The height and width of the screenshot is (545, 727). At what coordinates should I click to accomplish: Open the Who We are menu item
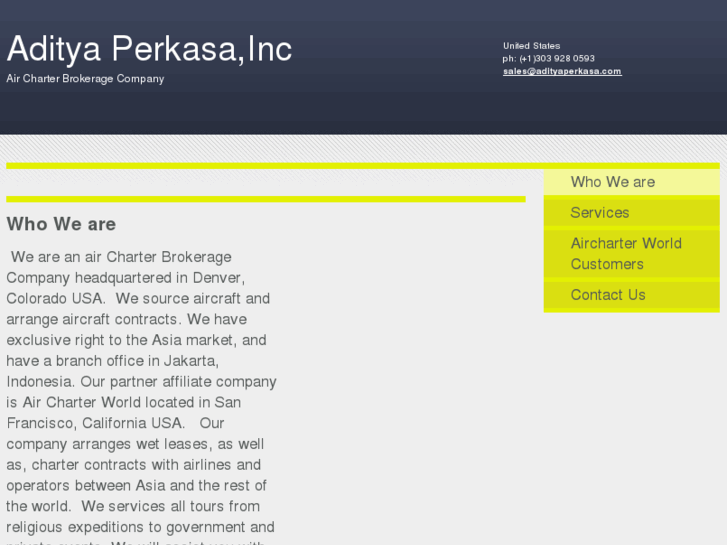pos(631,182)
